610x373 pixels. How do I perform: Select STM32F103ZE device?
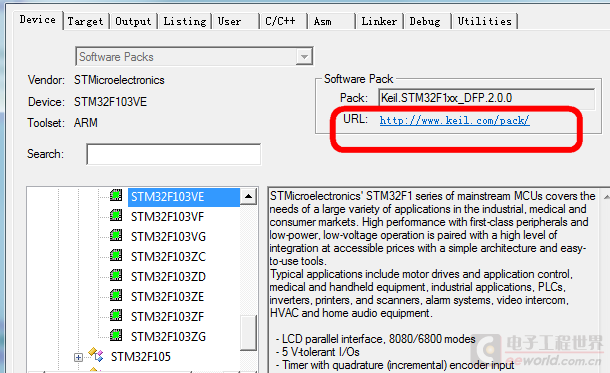click(x=167, y=297)
